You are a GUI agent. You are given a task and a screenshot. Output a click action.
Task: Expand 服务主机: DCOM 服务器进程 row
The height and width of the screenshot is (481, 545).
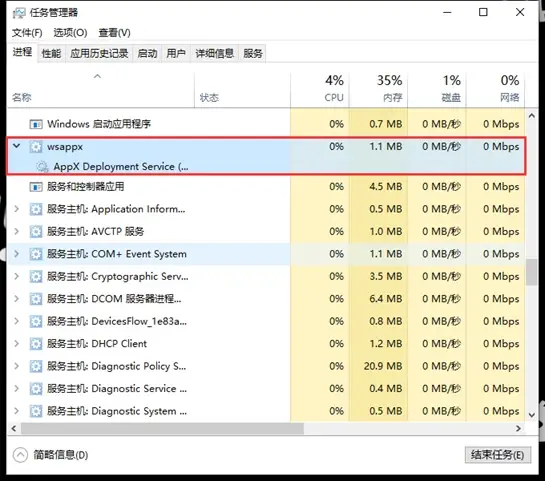(16, 299)
